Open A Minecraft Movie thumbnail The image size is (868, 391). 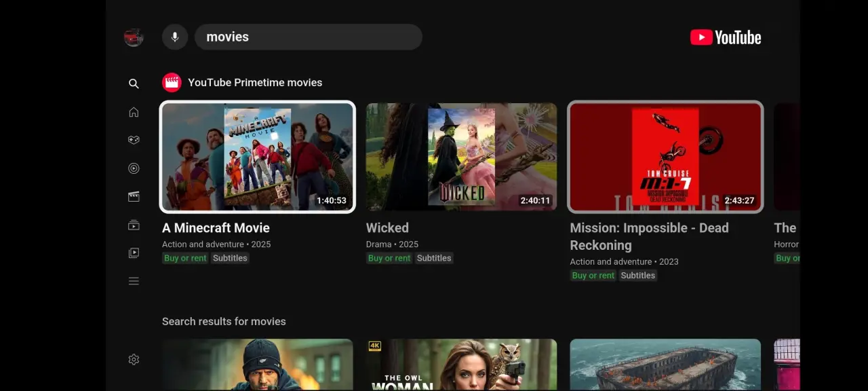click(258, 157)
